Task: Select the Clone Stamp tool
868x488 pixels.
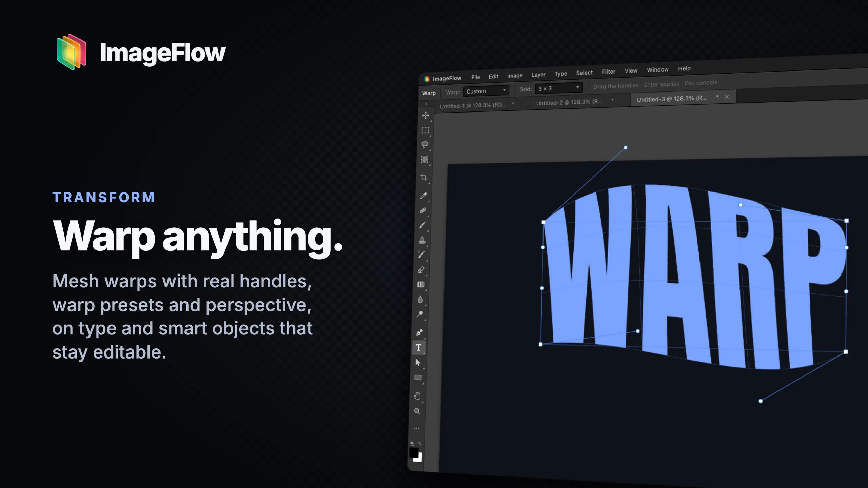Action: click(422, 240)
